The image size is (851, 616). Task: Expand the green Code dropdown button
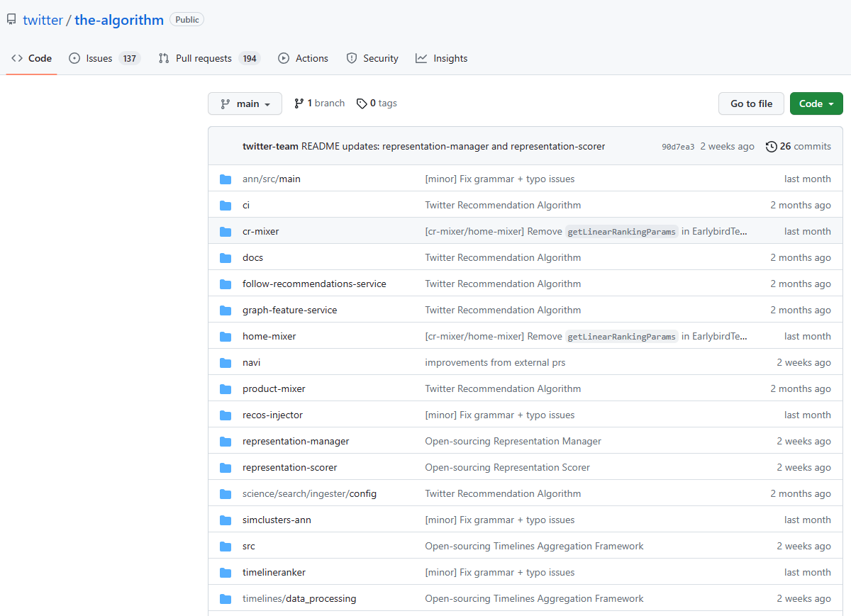point(816,103)
